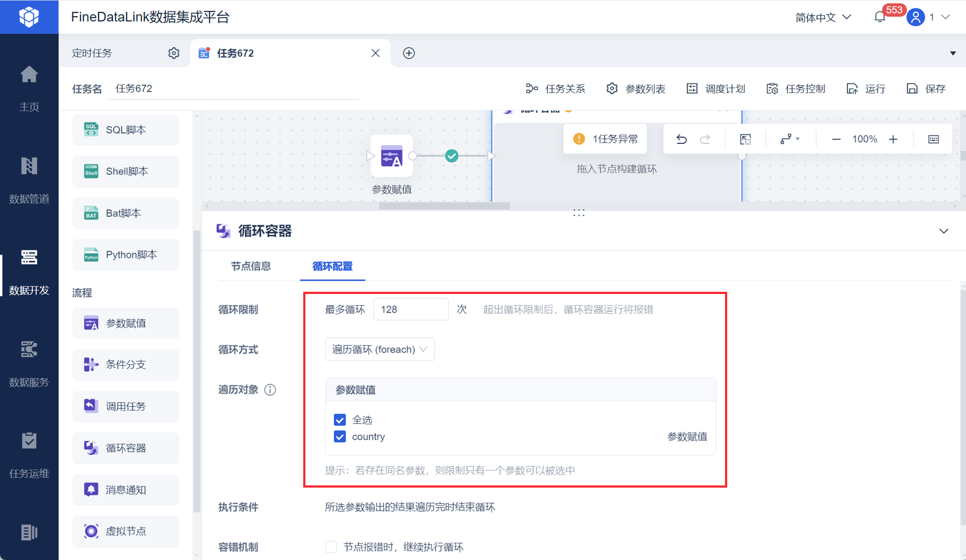
Task: Select 参数赋值 node from palette
Action: (126, 323)
